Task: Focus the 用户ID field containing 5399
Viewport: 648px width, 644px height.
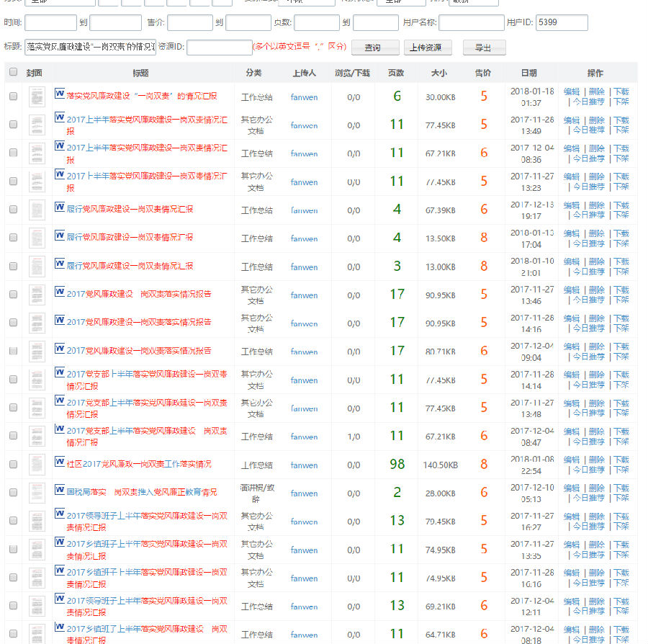Action: pyautogui.click(x=562, y=23)
